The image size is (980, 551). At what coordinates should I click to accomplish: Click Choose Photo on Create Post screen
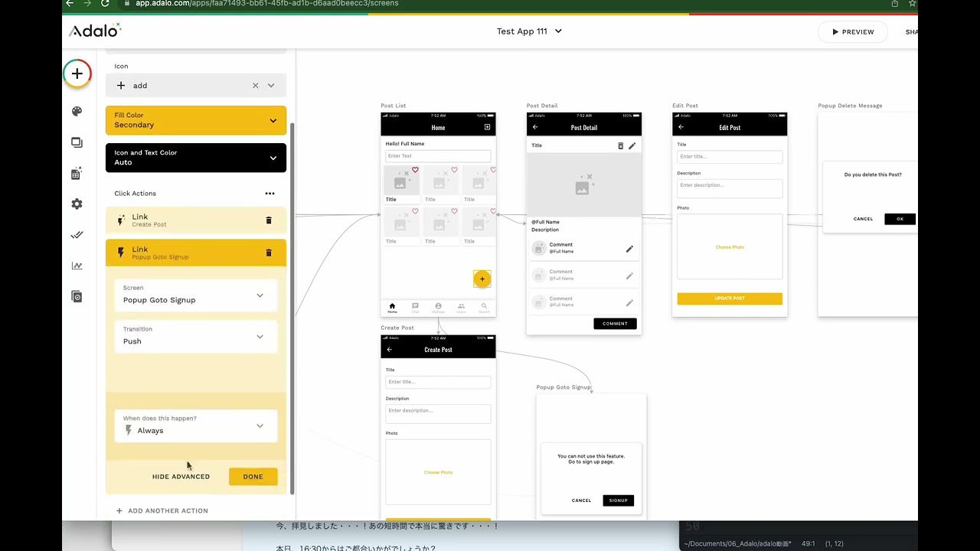(x=438, y=472)
